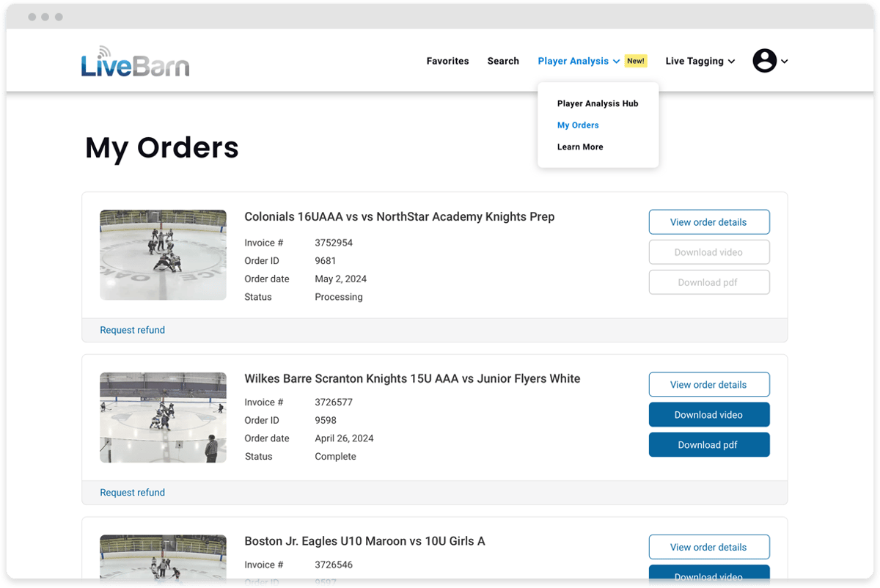Open the Player Analysis dropdown chevron
The width and height of the screenshot is (880, 588).
[x=617, y=61]
